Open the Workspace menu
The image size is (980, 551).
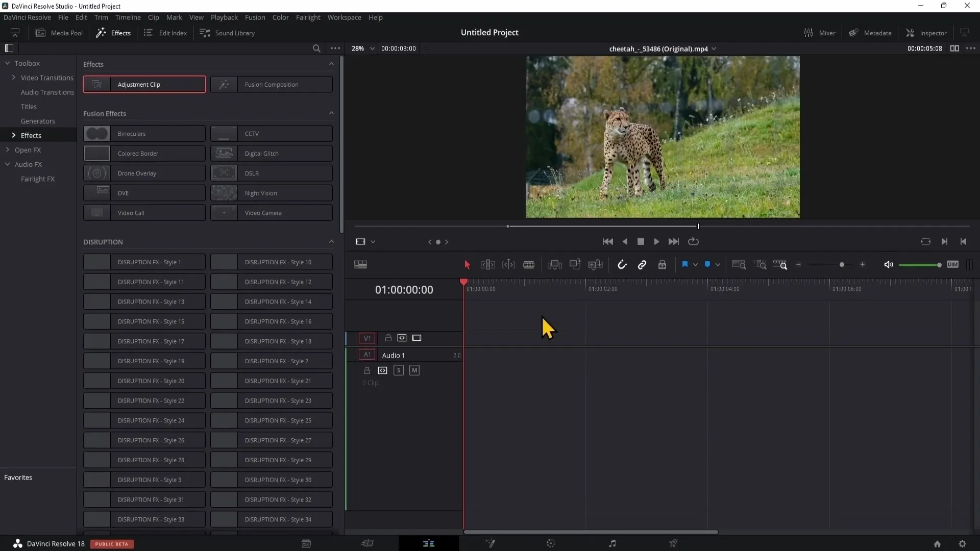coord(344,17)
